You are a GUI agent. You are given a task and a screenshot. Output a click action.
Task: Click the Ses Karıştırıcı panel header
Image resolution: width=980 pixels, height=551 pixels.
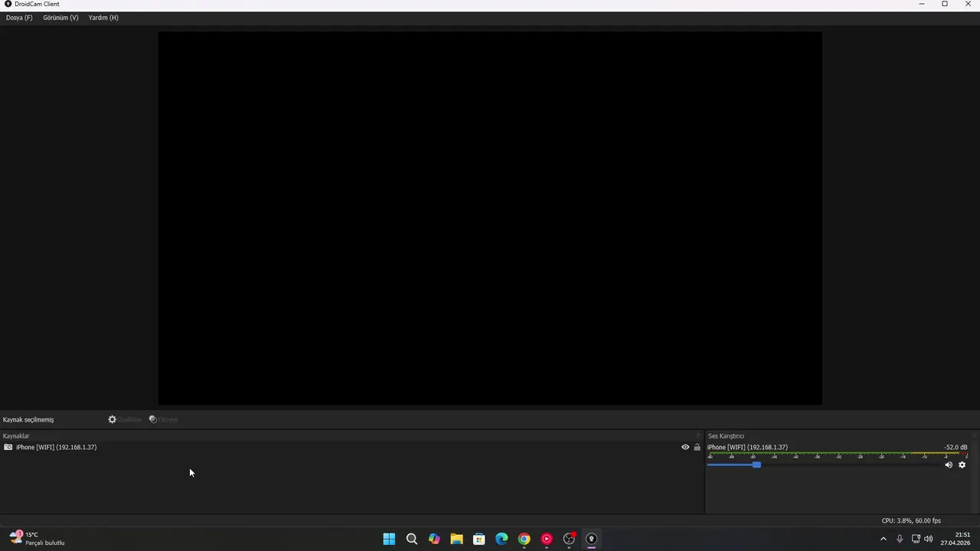tap(726, 436)
